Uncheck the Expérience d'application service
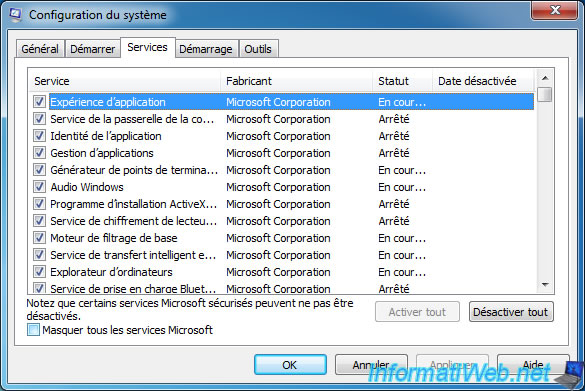The image size is (585, 391). coord(40,101)
